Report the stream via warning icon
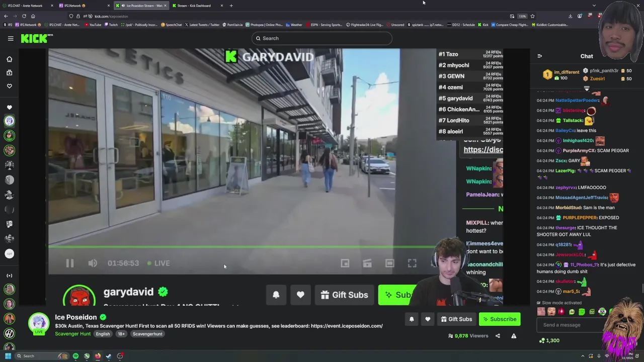Screen dimensions: 644x362 (514, 336)
